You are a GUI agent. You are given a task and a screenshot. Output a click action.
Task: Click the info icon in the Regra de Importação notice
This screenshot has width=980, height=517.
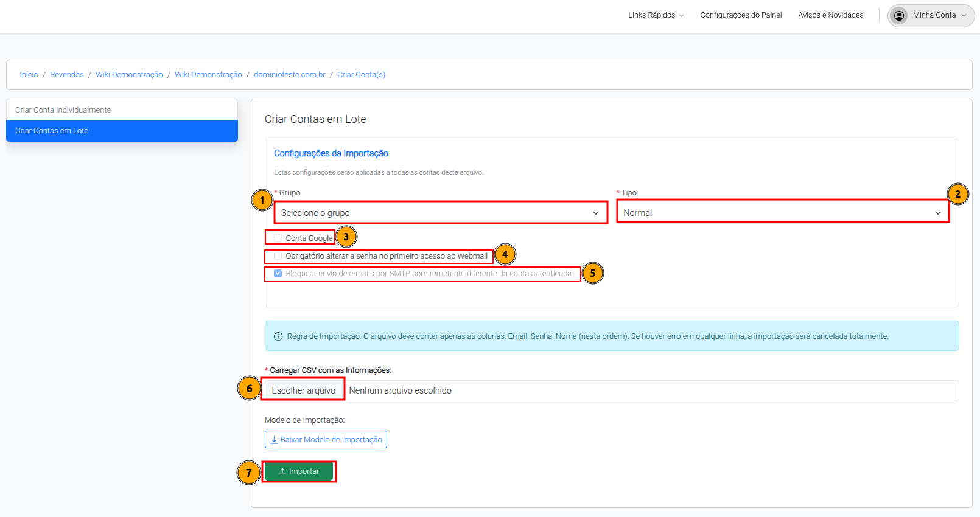[278, 336]
